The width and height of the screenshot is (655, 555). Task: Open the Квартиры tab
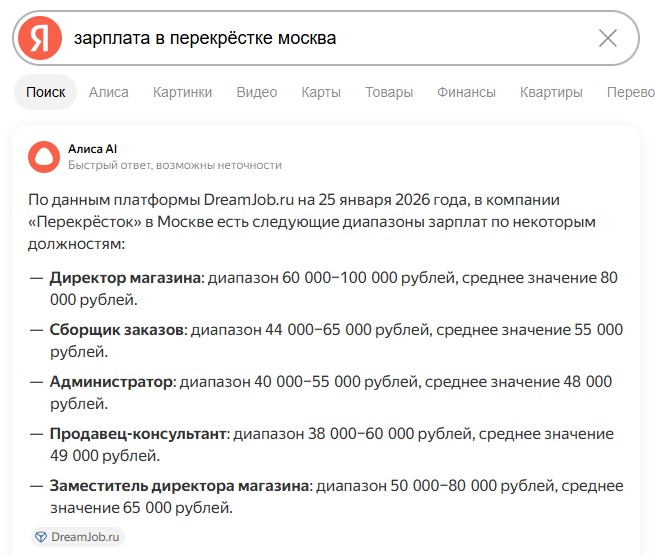click(551, 92)
